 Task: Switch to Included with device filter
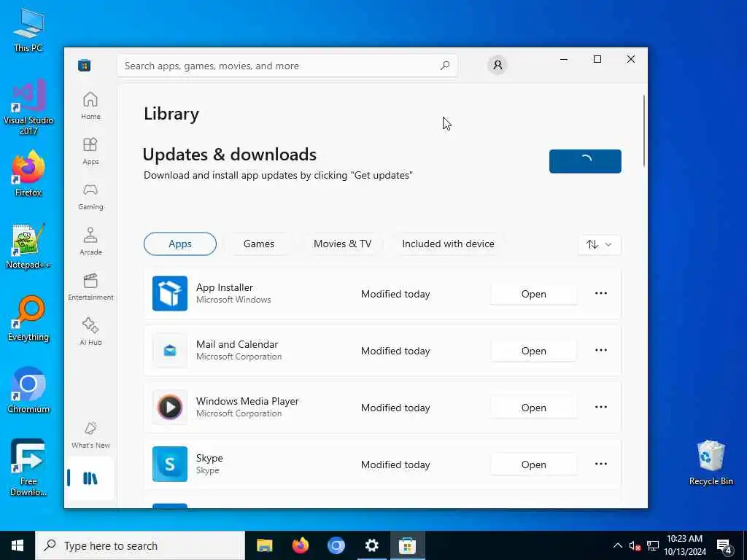pos(448,244)
